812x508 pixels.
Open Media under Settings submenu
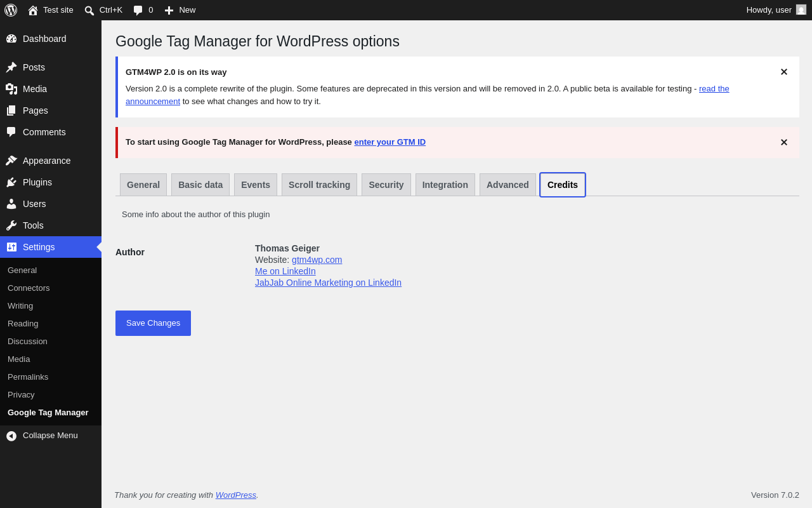[18, 359]
